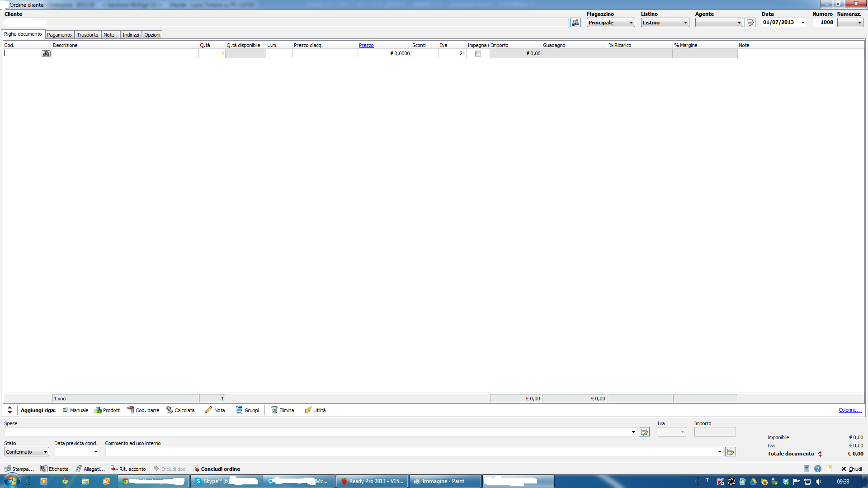
Task: Click binoculars product search icon in Cod. cell
Action: tap(46, 54)
